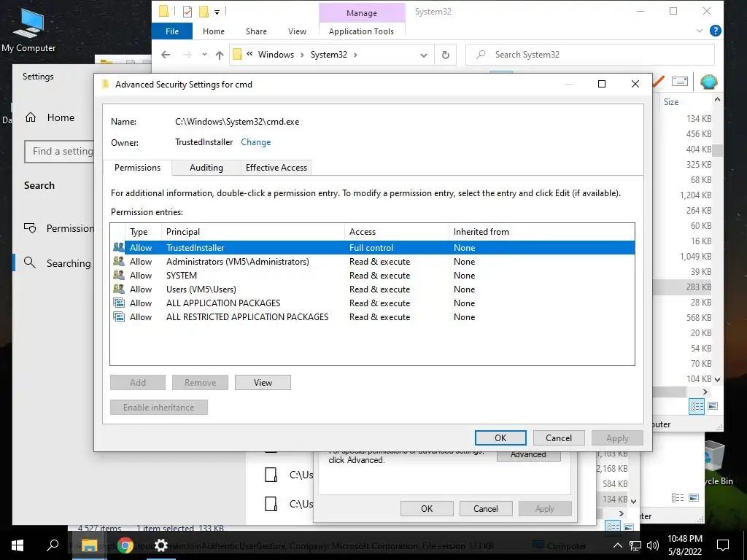Expand the Explorer ribbon chevron
Viewport: 747px width, 560px height.
[x=700, y=31]
